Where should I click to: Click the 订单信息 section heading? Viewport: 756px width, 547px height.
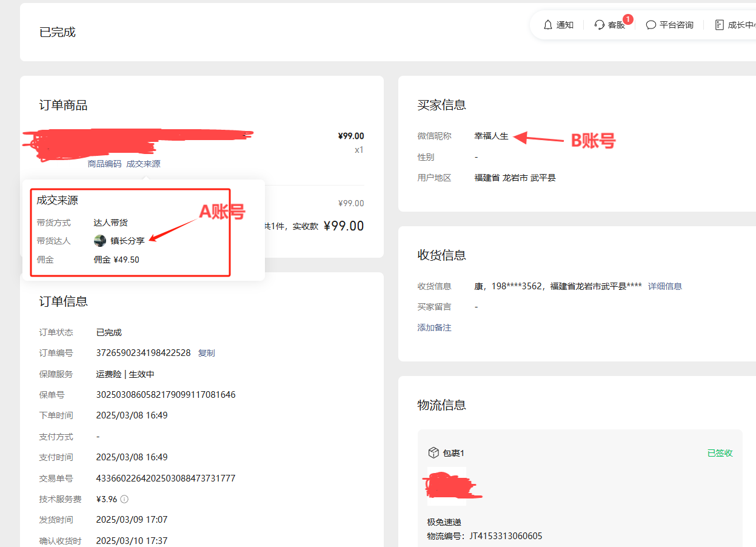tap(64, 301)
